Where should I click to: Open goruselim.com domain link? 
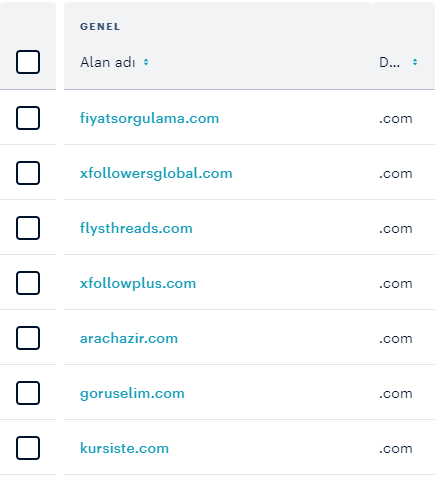(132, 394)
